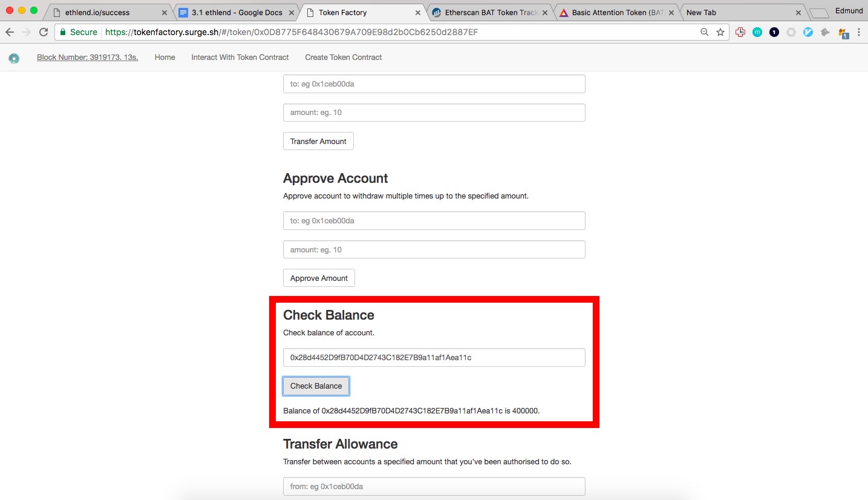Focus the Transfer Allowance 'from' field
868x500 pixels.
click(x=434, y=487)
